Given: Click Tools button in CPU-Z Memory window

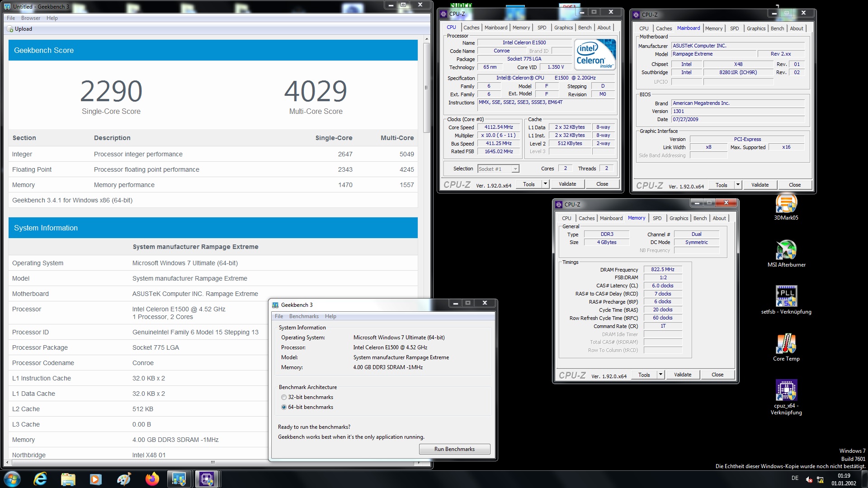Looking at the screenshot, I should (x=644, y=375).
